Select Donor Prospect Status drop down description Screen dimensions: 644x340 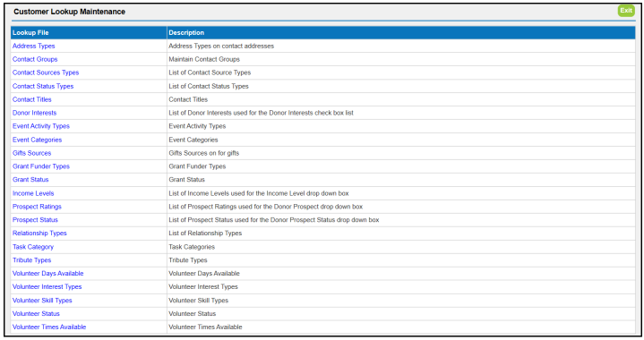[274, 220]
